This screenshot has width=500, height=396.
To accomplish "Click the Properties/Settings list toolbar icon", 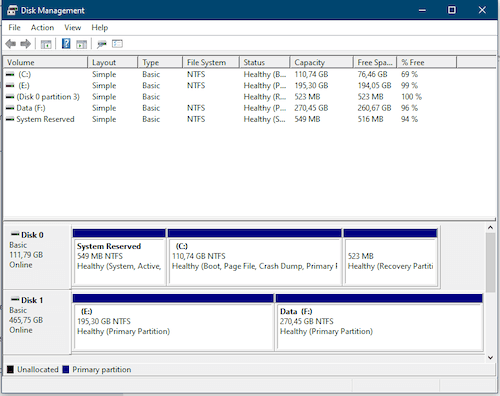I will tap(117, 44).
